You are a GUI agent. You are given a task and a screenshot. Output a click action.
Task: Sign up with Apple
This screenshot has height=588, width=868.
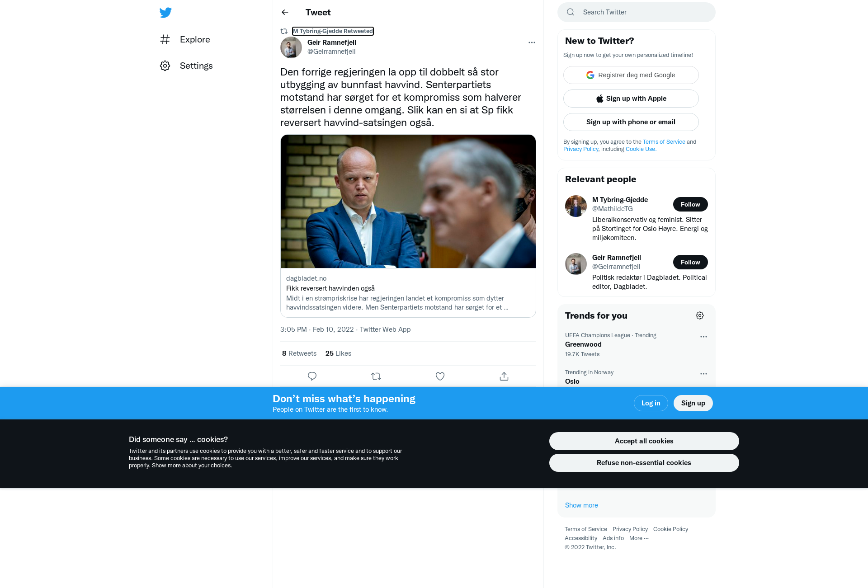[631, 99]
